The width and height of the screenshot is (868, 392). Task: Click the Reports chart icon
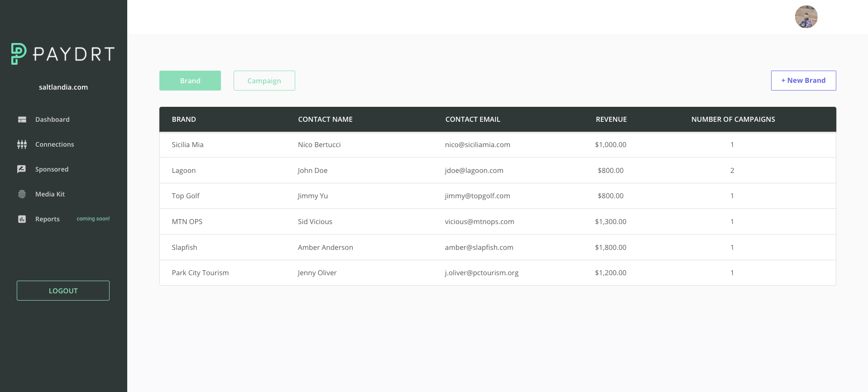pyautogui.click(x=22, y=219)
